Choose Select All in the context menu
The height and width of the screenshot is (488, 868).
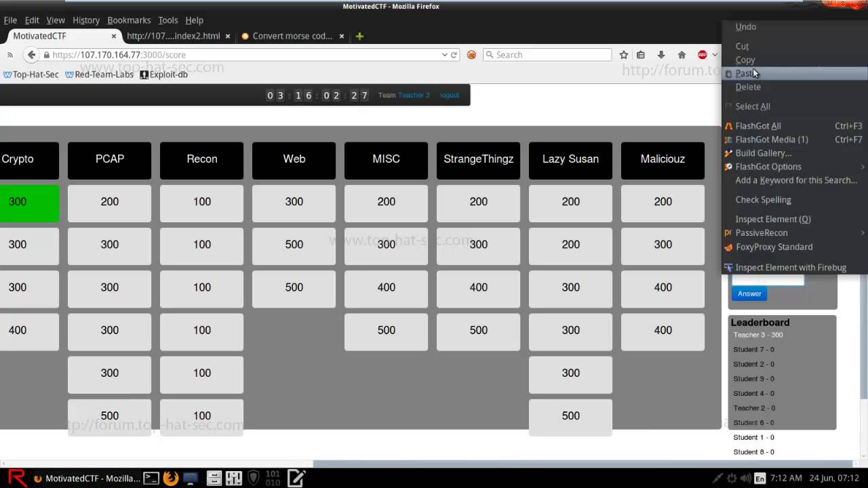tap(795, 106)
